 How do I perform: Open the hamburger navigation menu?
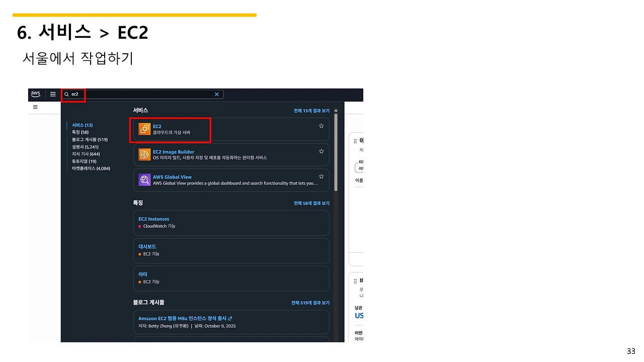pyautogui.click(x=35, y=107)
